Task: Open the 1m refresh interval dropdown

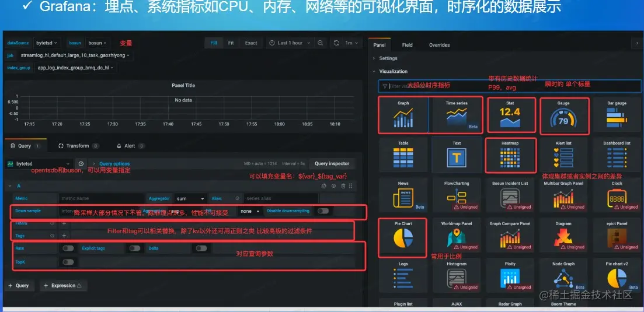Action: point(351,43)
